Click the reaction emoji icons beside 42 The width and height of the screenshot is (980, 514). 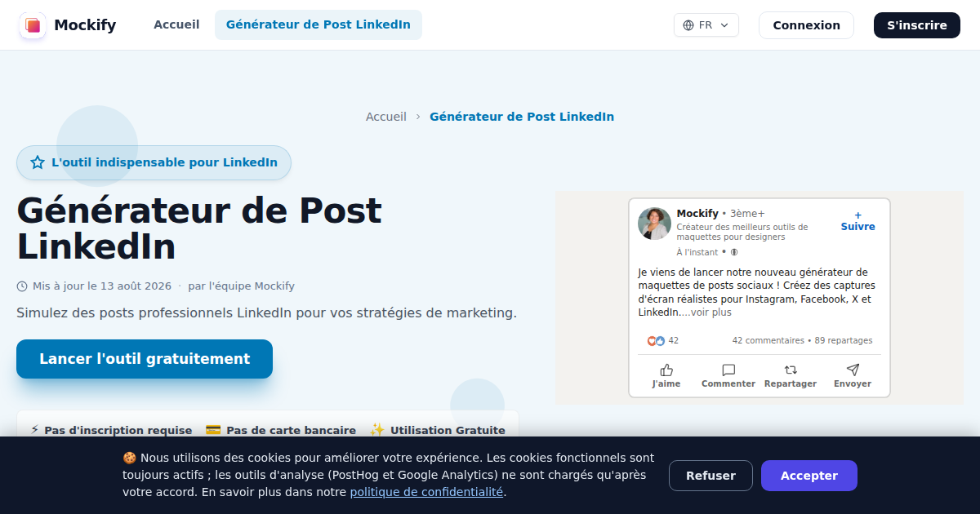[656, 341]
